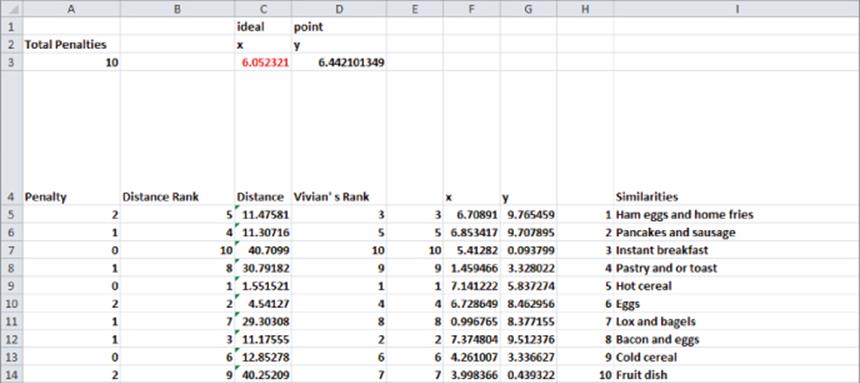The width and height of the screenshot is (860, 383).
Task: Select 'Pastry and or toast' cell
Action: click(737, 268)
